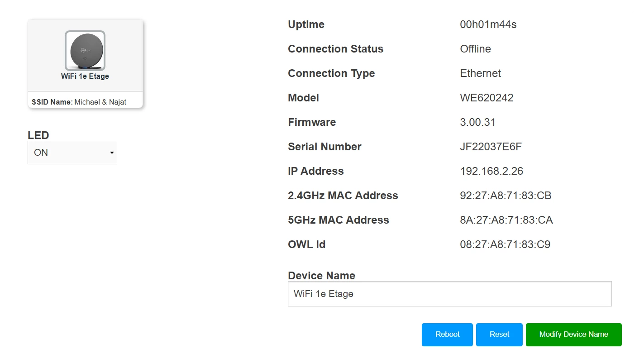Select the Ethernet connection type value

click(x=480, y=74)
